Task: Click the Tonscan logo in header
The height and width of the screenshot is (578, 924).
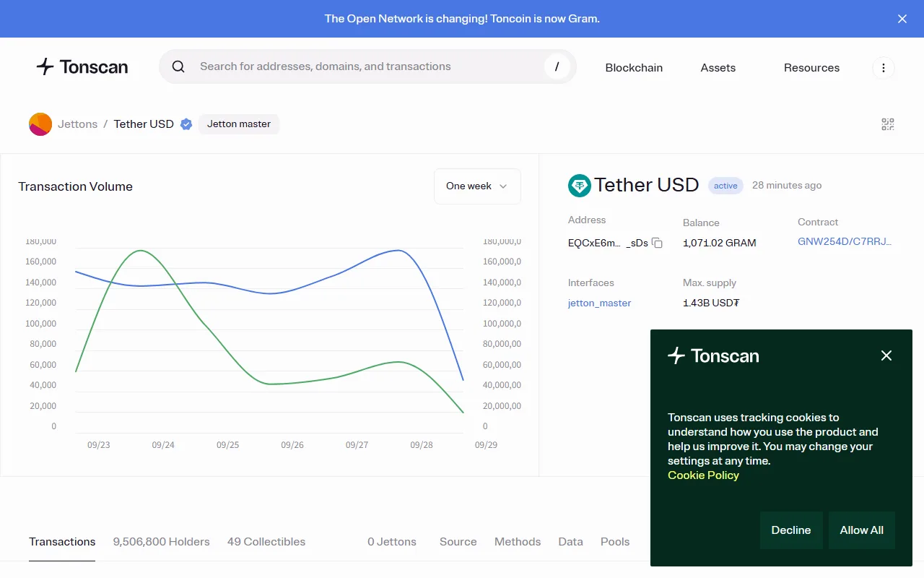Action: pyautogui.click(x=82, y=67)
